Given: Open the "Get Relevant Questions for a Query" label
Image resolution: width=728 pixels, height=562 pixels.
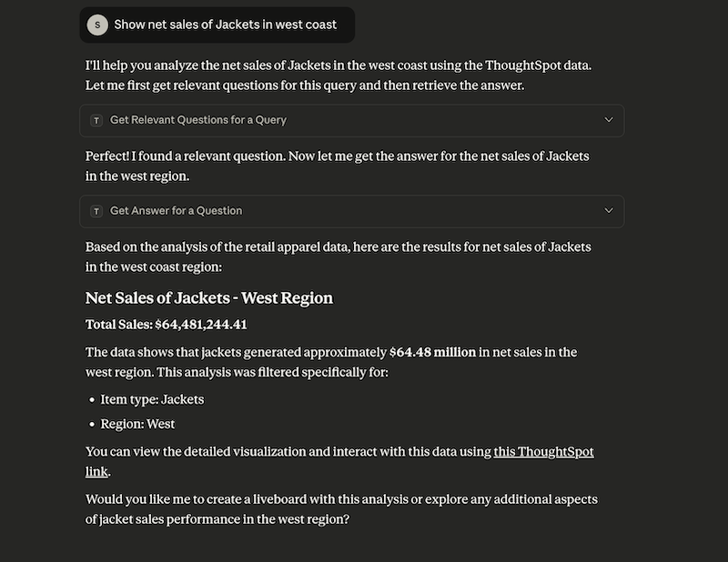Looking at the screenshot, I should click(198, 120).
